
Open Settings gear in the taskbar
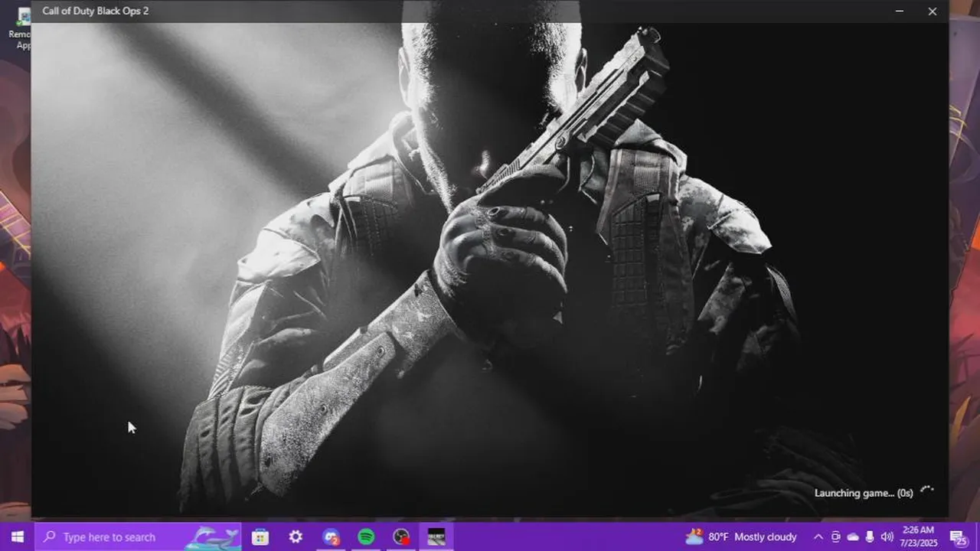pos(296,536)
